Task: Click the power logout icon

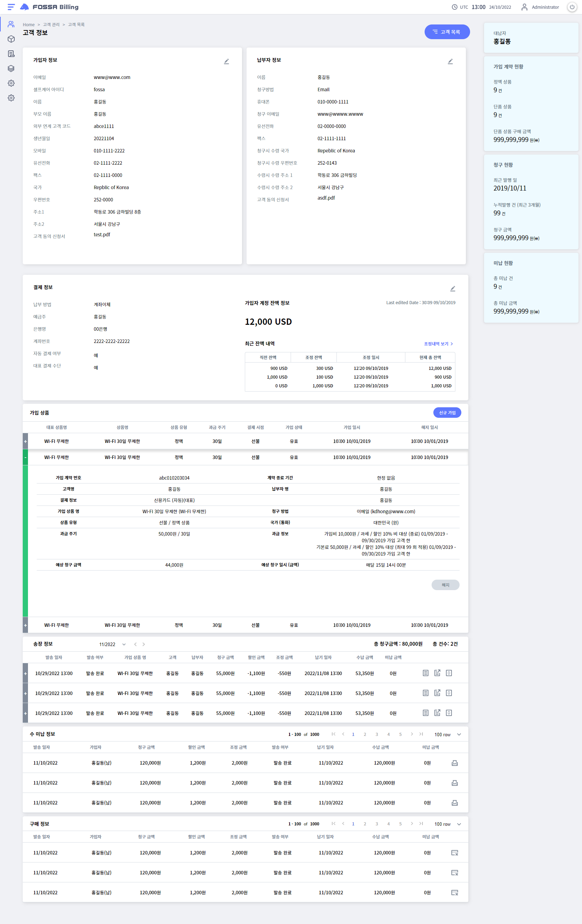Action: [x=572, y=7]
